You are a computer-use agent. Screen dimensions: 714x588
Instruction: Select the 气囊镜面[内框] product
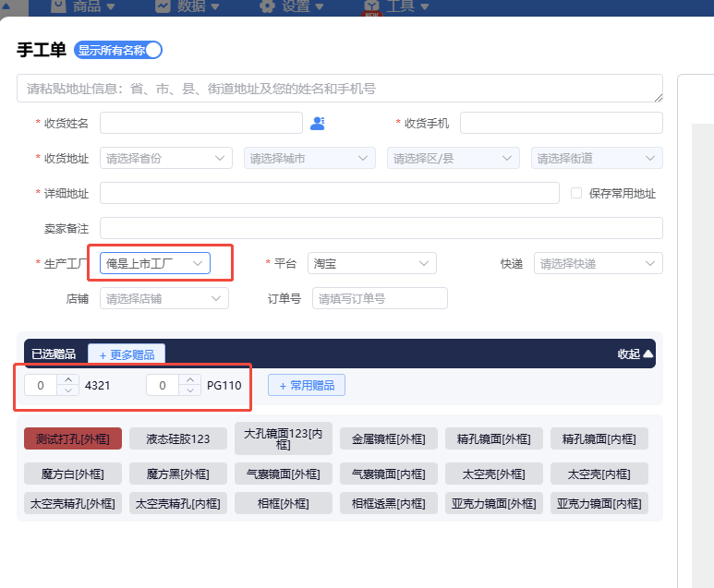[389, 474]
